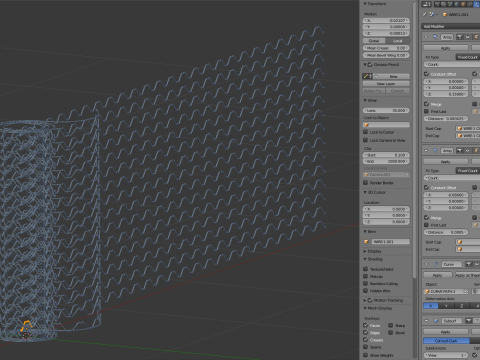Select Global transform orientation button
This screenshot has width=480, height=360.
(374, 41)
